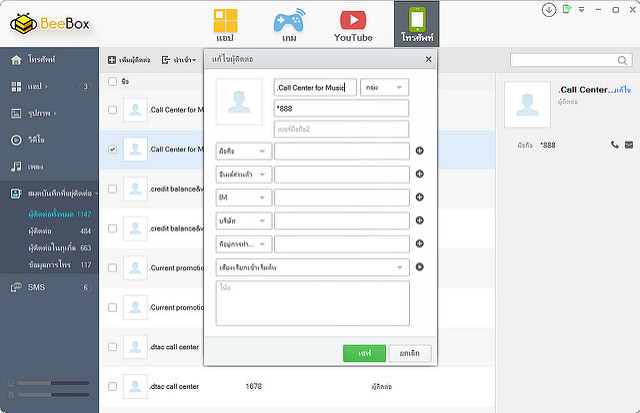
Task: Click the notes text area in the dialog
Action: (x=313, y=303)
